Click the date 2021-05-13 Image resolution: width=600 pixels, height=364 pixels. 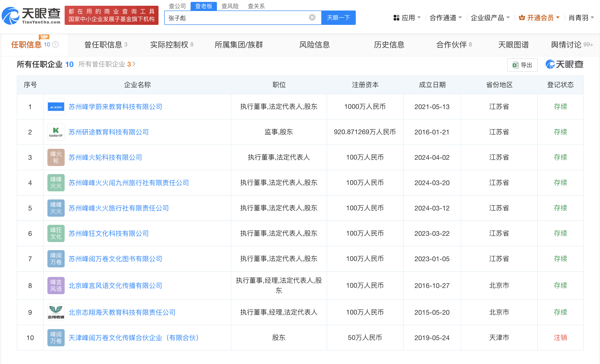coord(432,107)
